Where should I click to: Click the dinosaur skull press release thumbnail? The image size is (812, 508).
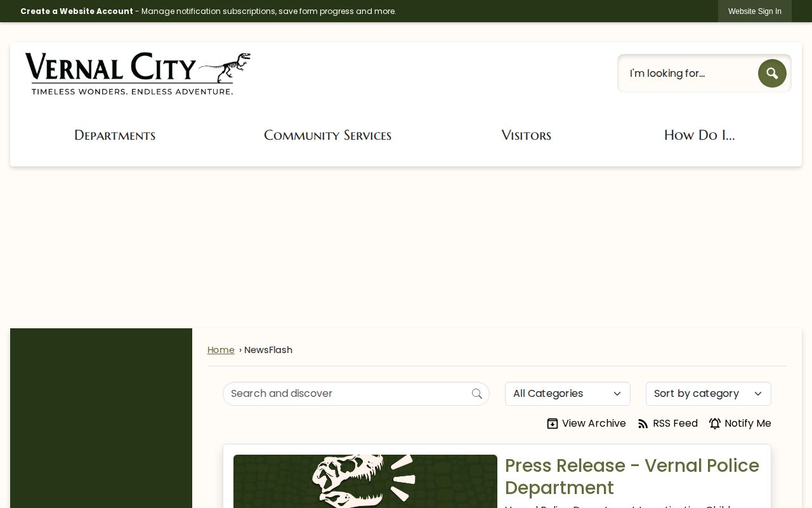[x=365, y=481]
